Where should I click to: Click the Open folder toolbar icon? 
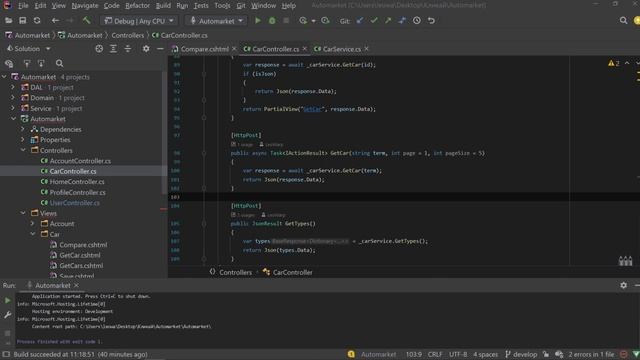click(8, 20)
